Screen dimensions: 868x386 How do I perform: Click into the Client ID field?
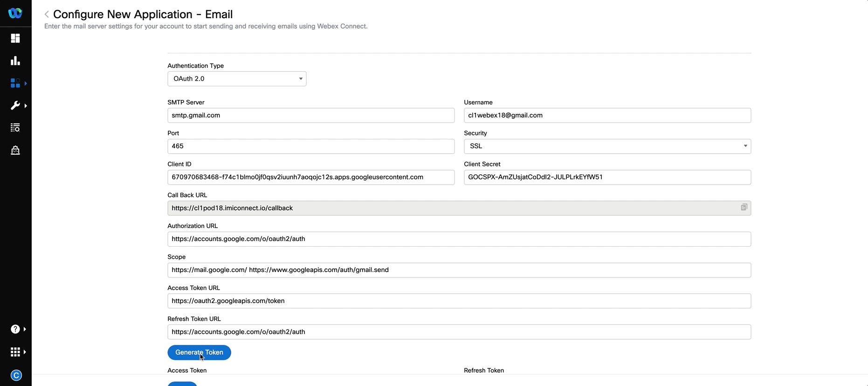(x=311, y=177)
